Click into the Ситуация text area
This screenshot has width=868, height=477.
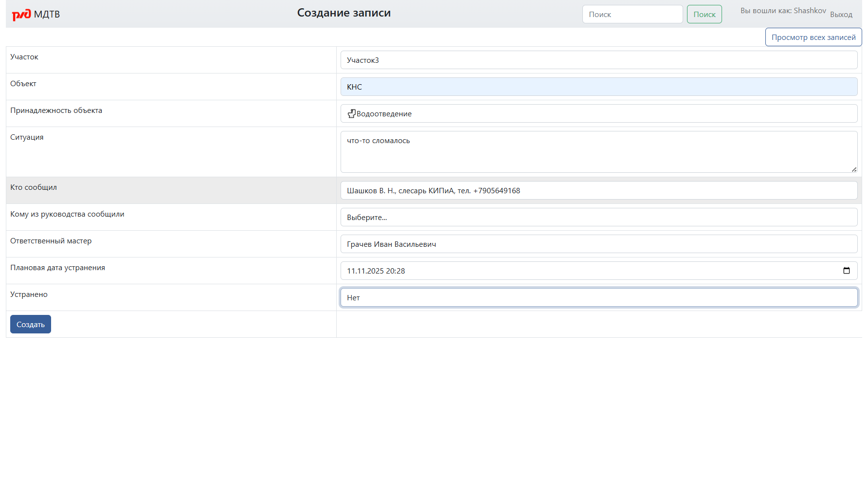598,152
